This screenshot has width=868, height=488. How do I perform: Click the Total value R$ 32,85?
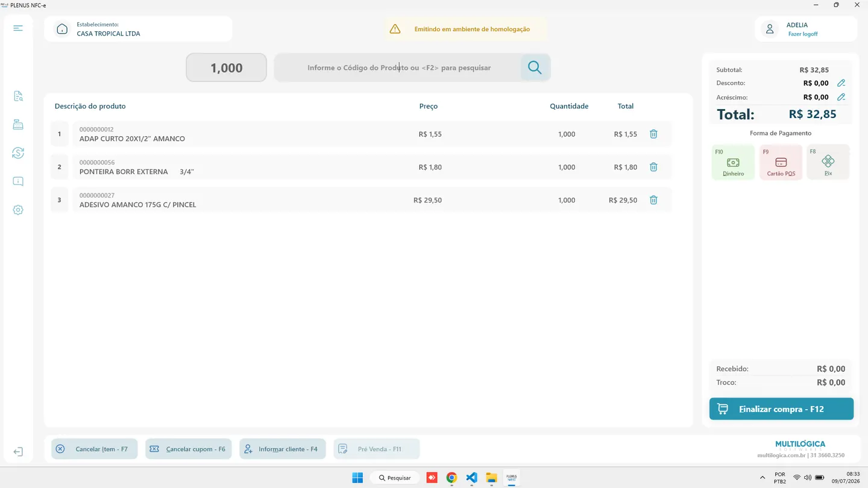click(x=813, y=114)
